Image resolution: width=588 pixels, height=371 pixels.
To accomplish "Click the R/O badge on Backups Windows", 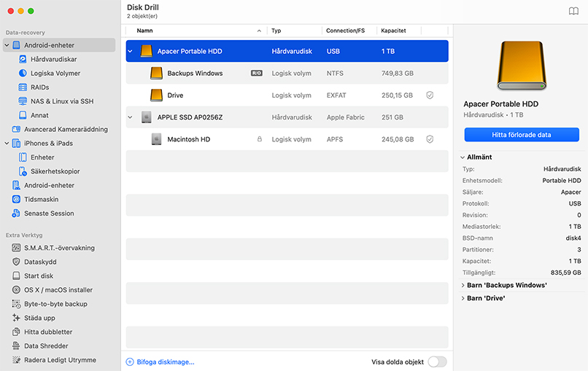I will point(257,73).
